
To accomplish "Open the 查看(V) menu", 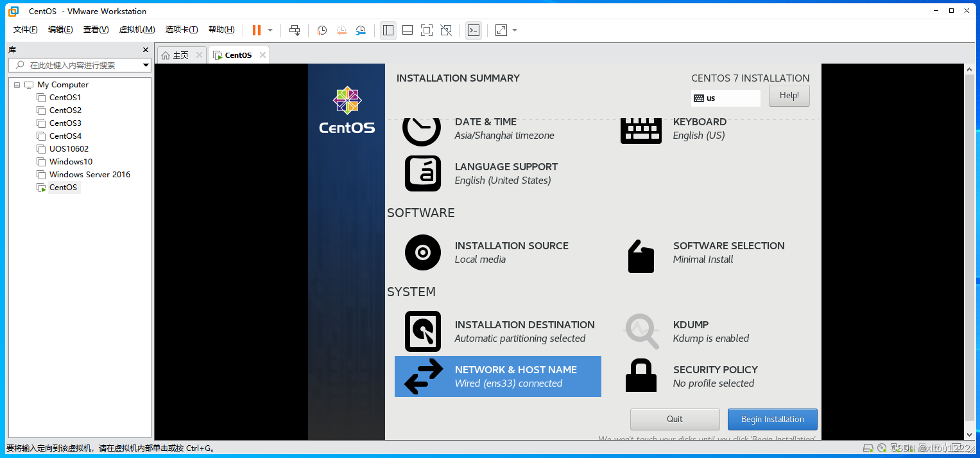I will click(96, 30).
